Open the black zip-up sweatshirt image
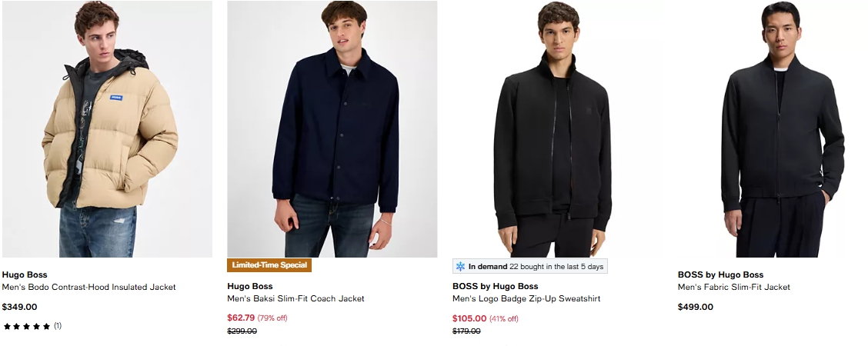868x346 pixels. (x=557, y=129)
